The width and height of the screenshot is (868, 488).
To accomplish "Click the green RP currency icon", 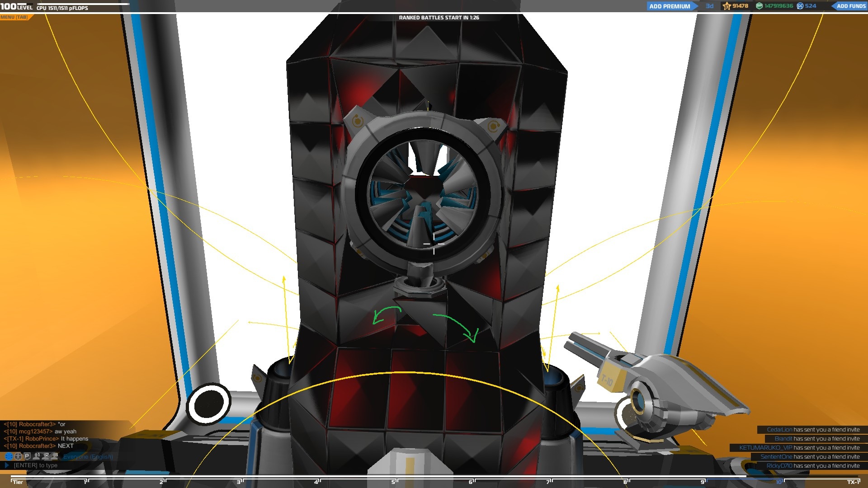I will [x=759, y=6].
